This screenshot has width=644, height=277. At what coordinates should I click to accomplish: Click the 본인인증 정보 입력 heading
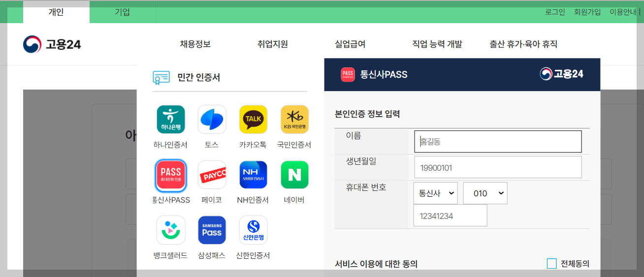tap(367, 114)
